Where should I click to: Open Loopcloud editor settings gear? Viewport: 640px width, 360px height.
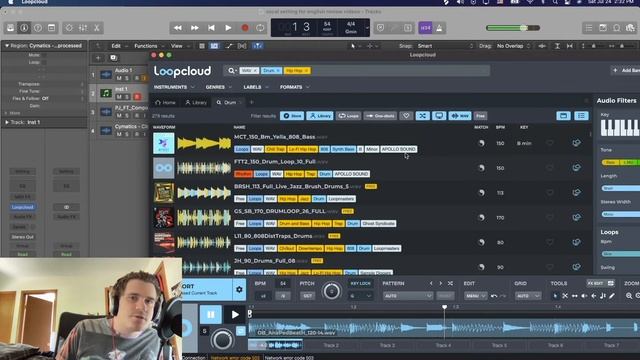pyautogui.click(x=239, y=289)
